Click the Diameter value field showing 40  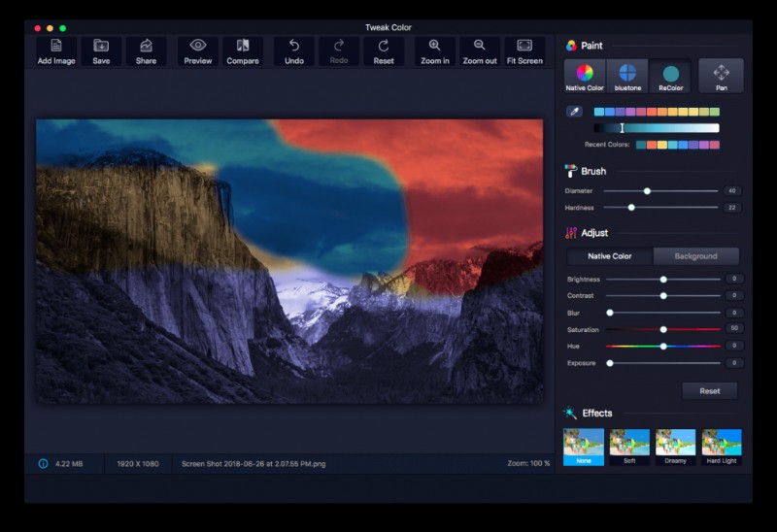tap(732, 190)
